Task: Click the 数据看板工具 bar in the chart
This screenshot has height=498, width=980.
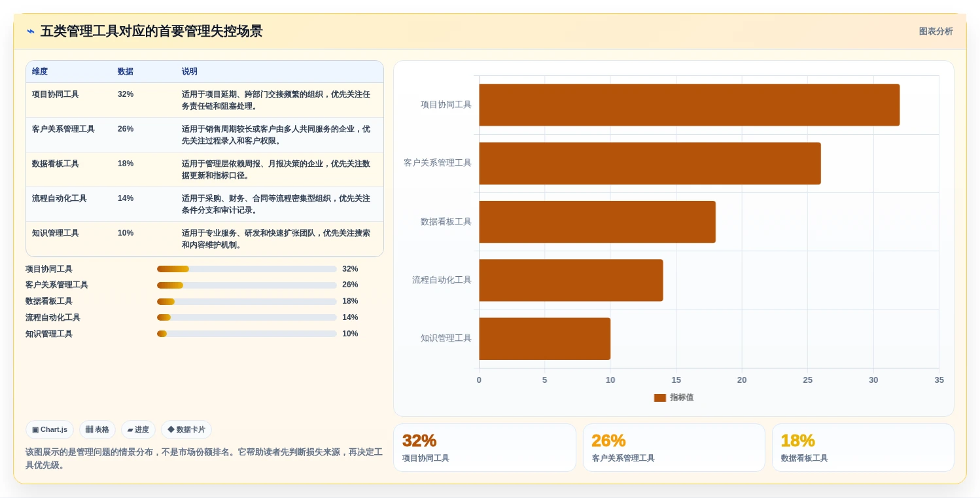Action: (x=597, y=222)
